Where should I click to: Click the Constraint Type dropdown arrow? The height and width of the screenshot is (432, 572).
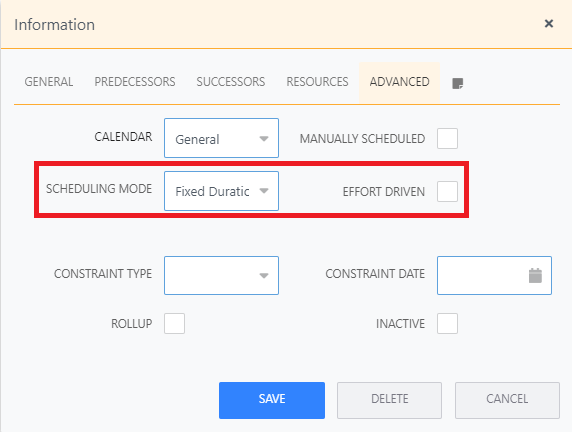(264, 275)
